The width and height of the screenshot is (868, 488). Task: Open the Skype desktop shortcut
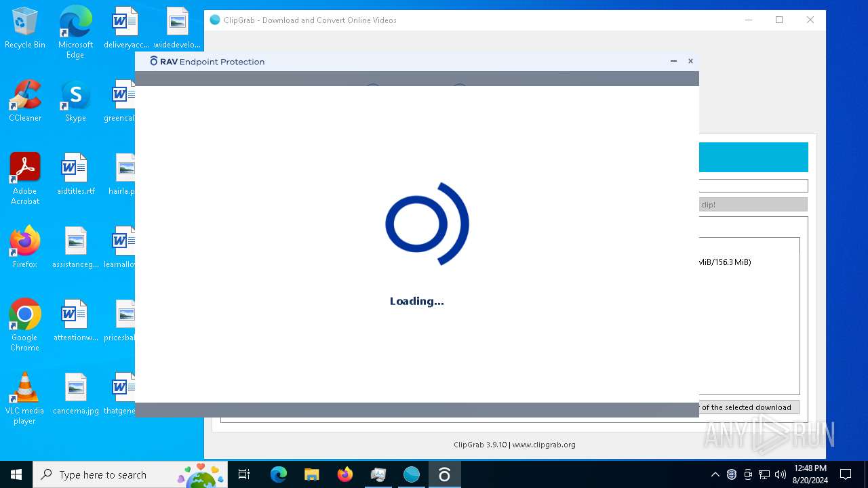(75, 102)
